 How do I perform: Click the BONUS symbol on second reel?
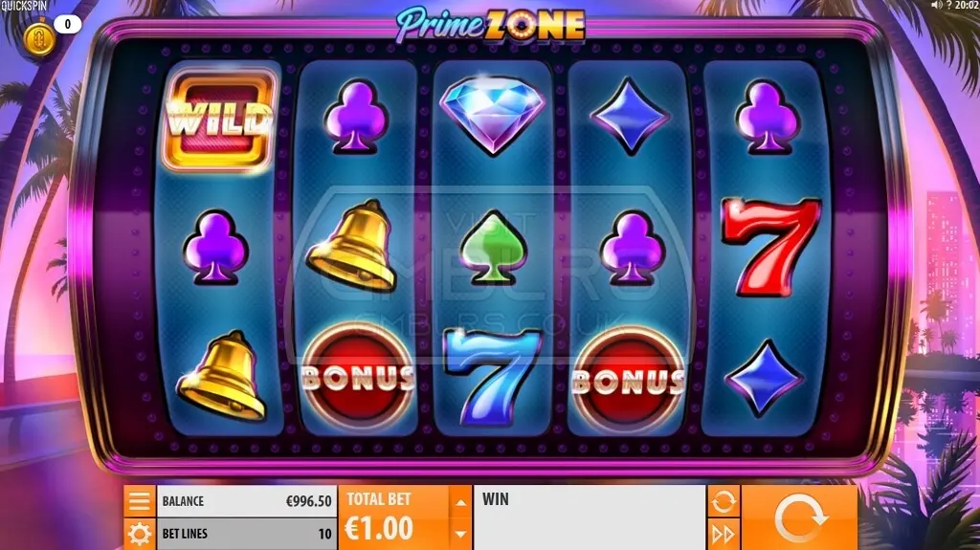point(358,378)
